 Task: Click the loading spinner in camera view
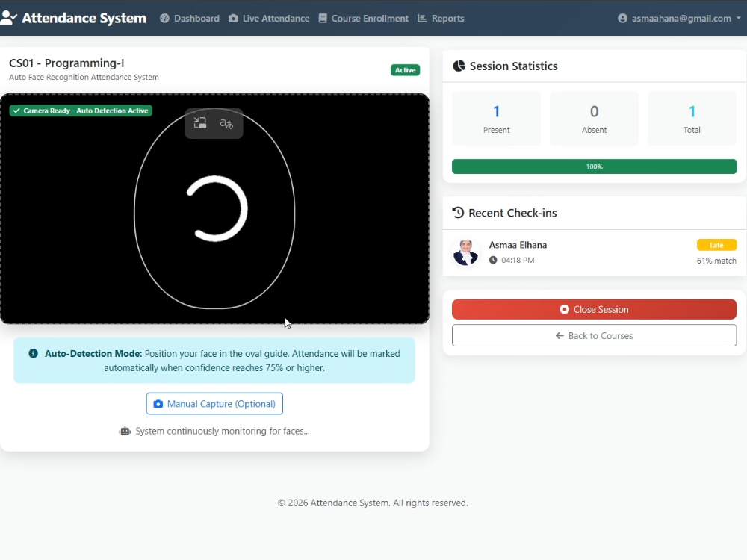coord(217,208)
